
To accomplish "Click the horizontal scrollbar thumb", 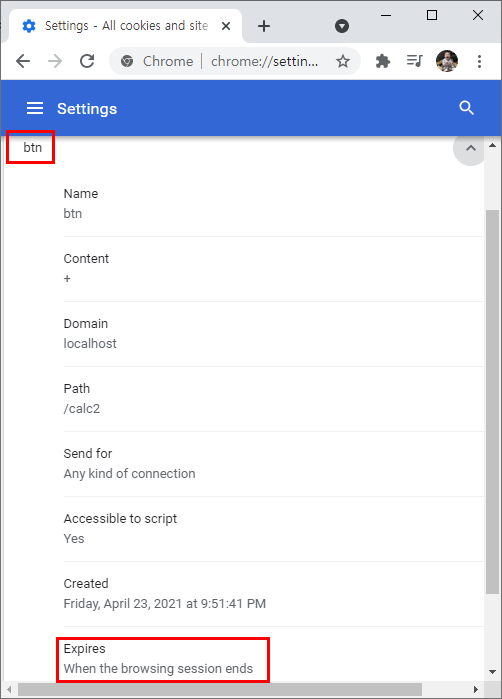I will point(219,689).
